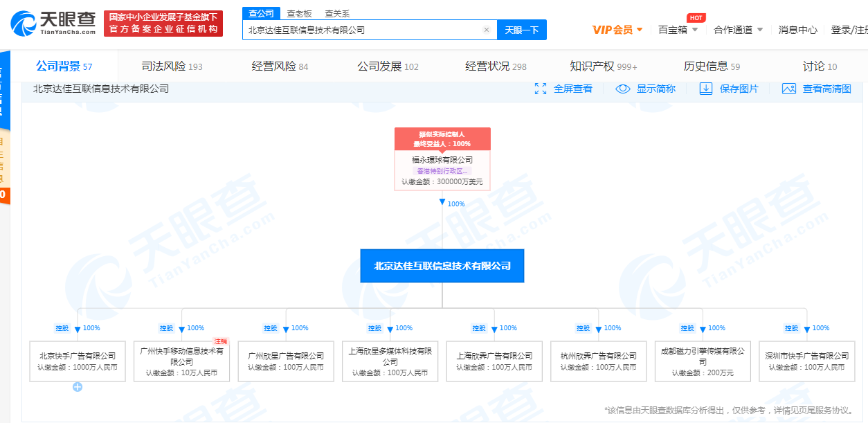Open the 福永環球有限公司 shareholder node
This screenshot has width=868, height=423.
(442, 160)
